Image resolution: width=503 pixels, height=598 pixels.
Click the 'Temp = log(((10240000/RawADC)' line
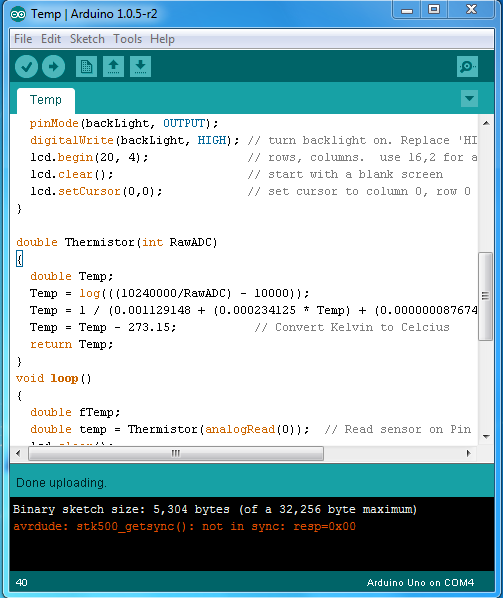tap(169, 293)
